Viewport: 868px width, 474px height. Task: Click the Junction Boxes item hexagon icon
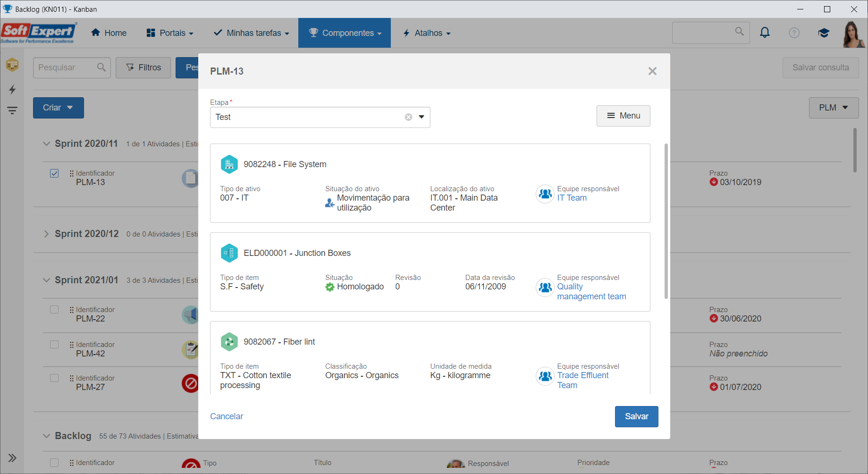pos(229,253)
